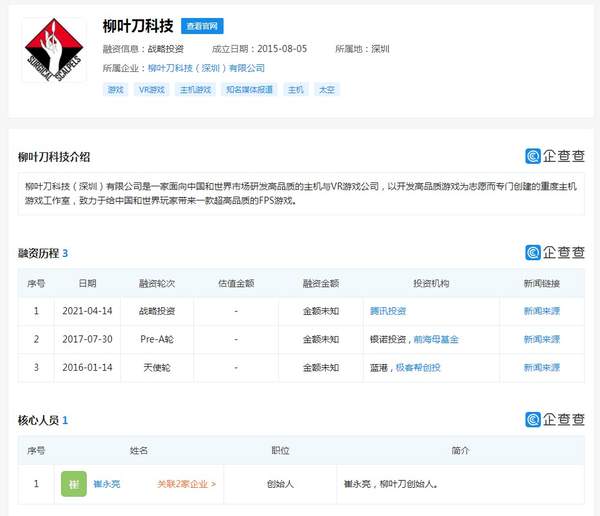Viewport: 600px width, 516px height.
Task: Click the 所属地：深圳 text
Action: click(x=362, y=49)
